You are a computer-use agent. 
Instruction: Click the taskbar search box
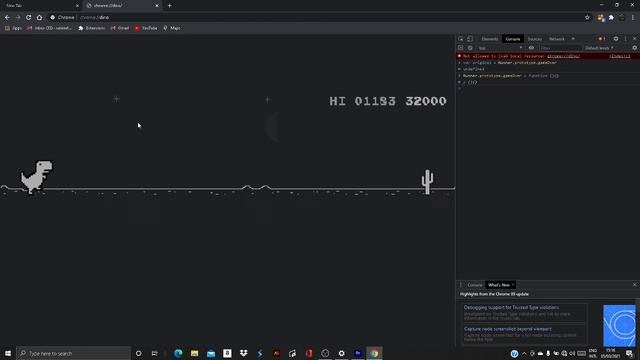click(x=73, y=353)
